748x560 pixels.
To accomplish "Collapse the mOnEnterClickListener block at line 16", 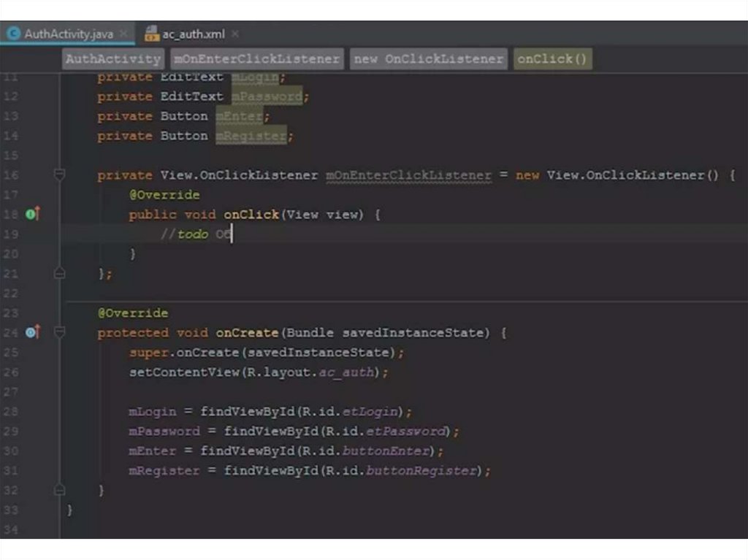I will (60, 174).
